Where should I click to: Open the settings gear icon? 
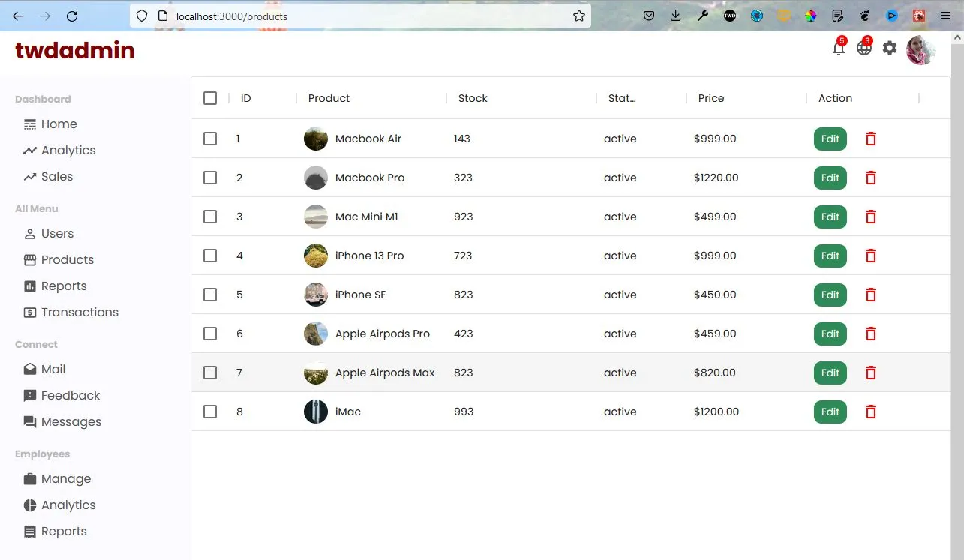[x=890, y=49]
